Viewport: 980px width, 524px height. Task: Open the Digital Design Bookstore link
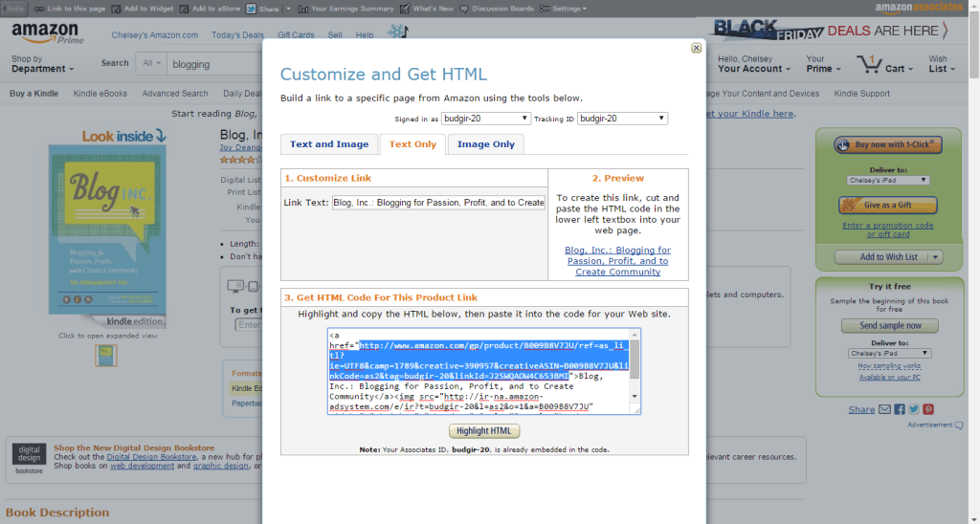(x=152, y=457)
